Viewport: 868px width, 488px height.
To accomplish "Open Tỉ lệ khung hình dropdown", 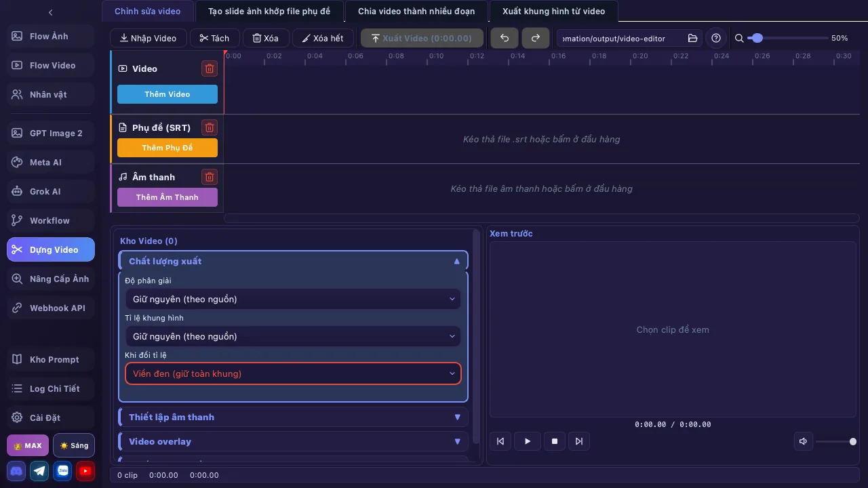I will 293,336.
